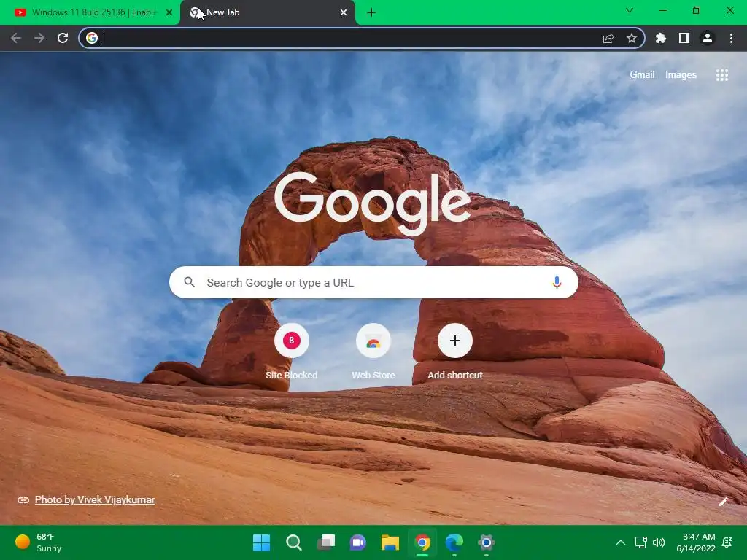Open the Windows Start menu

point(262,542)
